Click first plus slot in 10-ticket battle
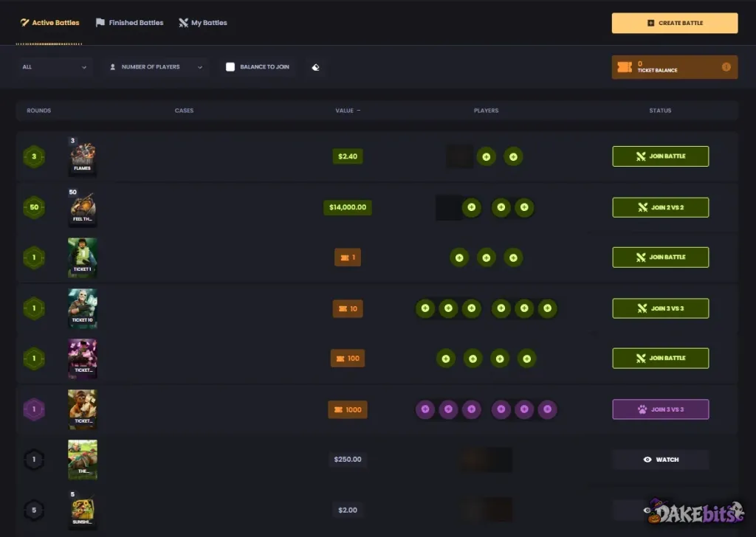 click(x=425, y=308)
